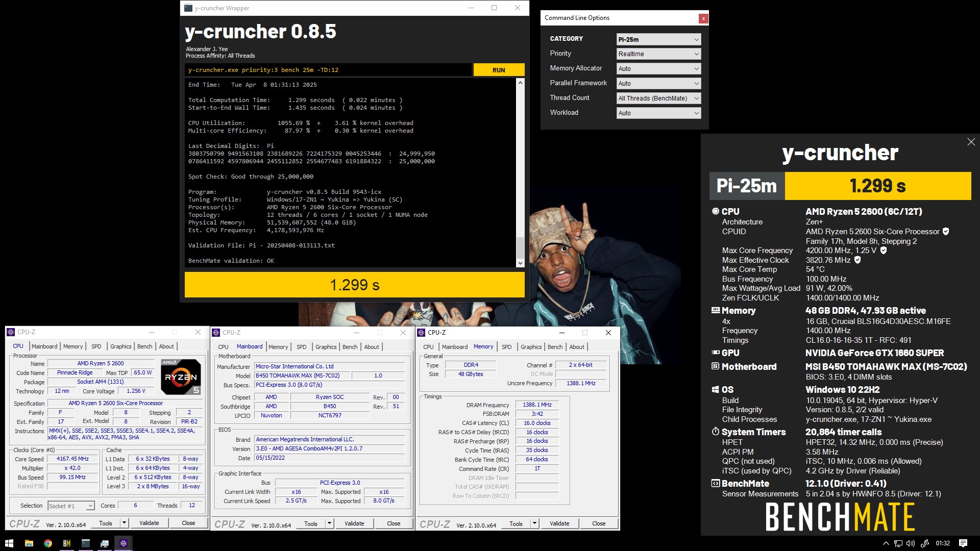980x551 pixels.
Task: Click the Motherboard section icon in BenchMate
Action: (x=715, y=366)
